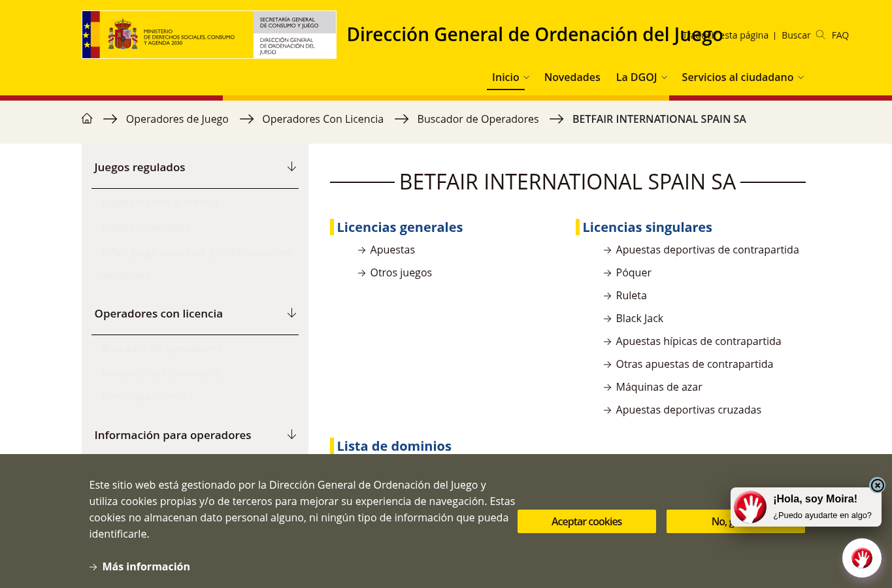This screenshot has height=588, width=892.
Task: Click the search magnifier icon
Action: 820,35
